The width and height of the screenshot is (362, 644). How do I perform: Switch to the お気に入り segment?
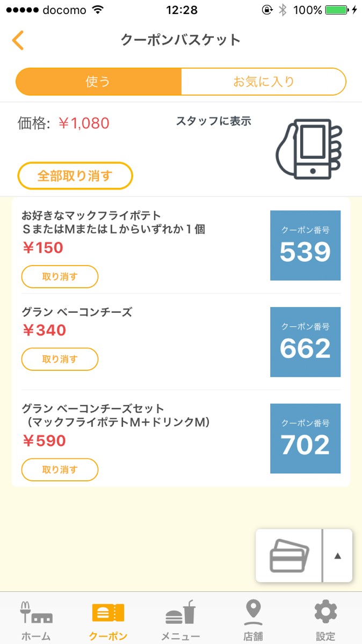[263, 82]
